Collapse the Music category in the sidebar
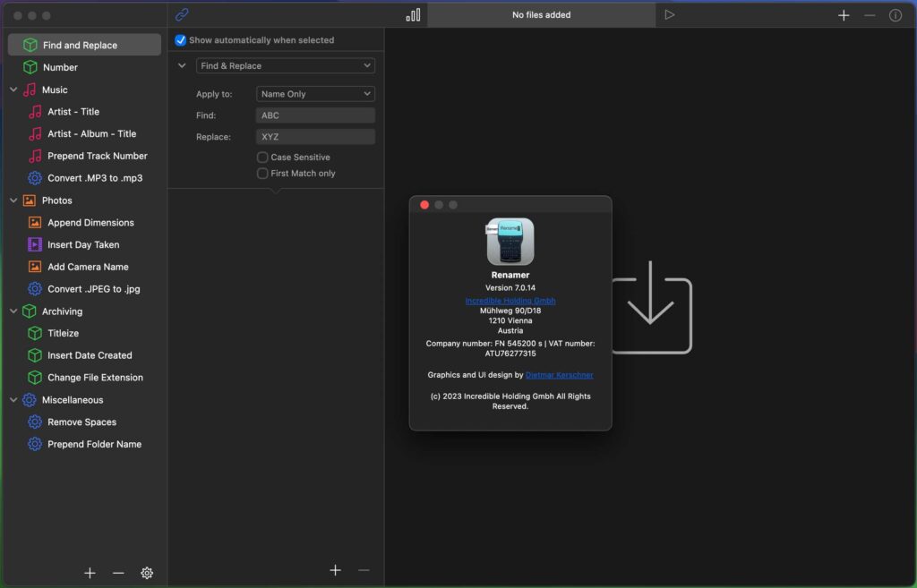This screenshot has height=588, width=917. coord(11,89)
